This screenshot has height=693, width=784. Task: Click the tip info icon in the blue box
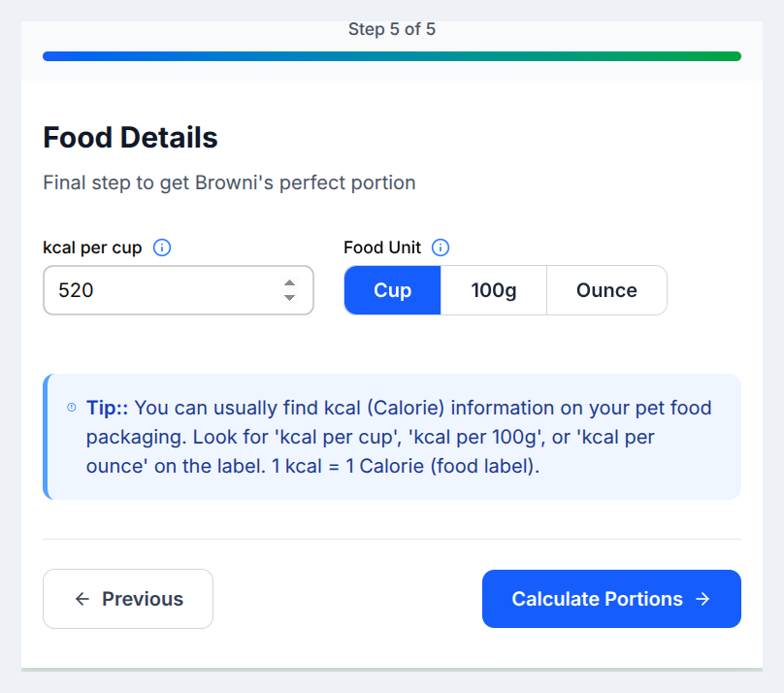coord(71,408)
